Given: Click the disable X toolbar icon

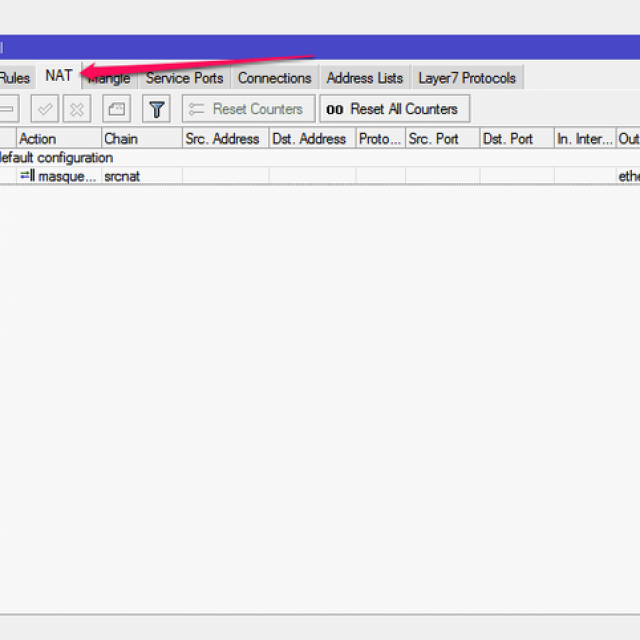Looking at the screenshot, I should tap(77, 109).
